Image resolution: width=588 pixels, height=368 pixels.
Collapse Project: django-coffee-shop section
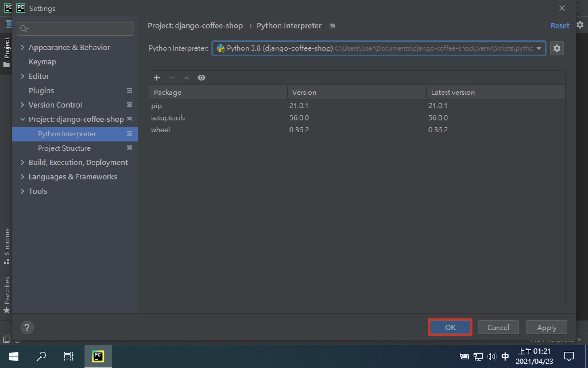pos(22,119)
